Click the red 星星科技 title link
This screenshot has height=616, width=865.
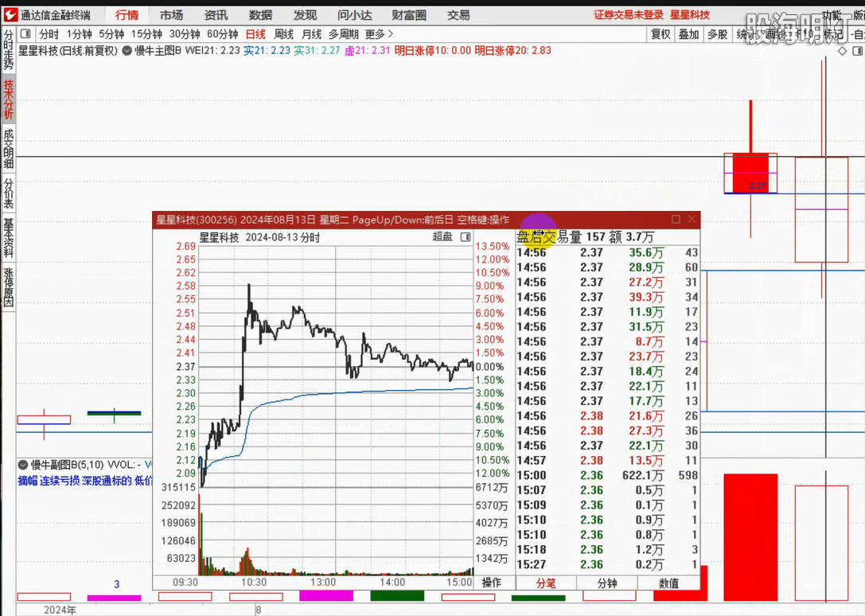pos(690,15)
